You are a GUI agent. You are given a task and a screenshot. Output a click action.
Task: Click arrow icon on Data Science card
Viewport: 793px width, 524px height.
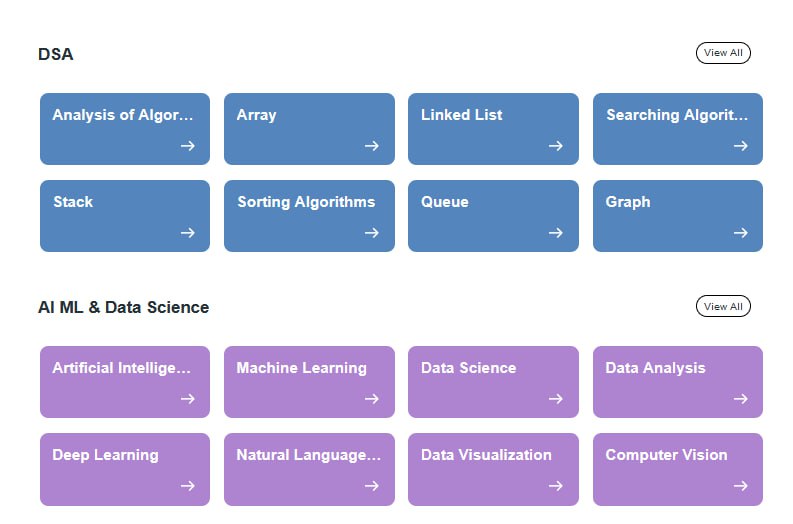click(556, 399)
